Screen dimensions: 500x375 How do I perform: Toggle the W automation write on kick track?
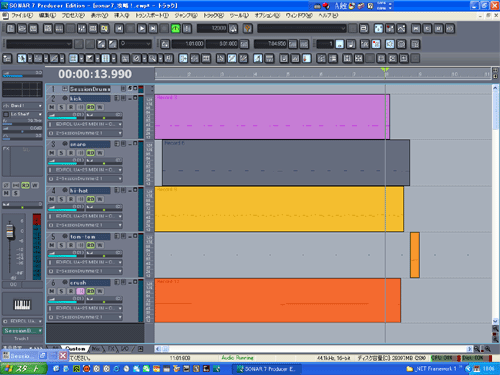click(x=100, y=107)
